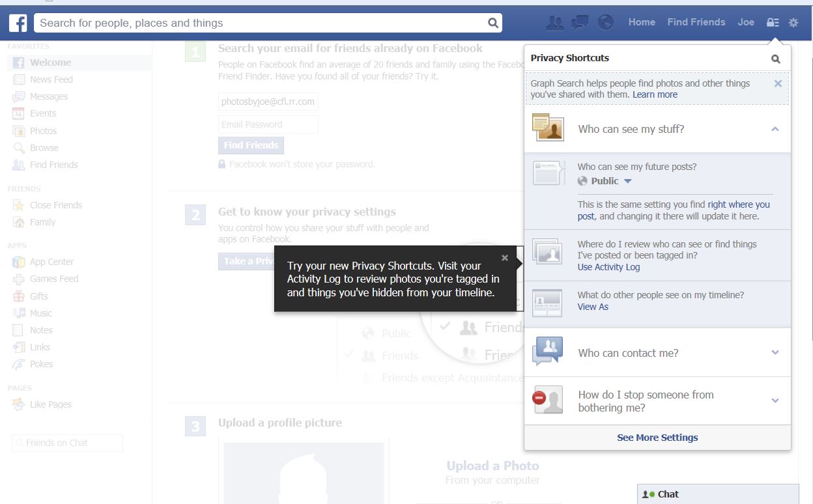Open the Use Activity Log link
Image resolution: width=813 pixels, height=504 pixels.
[608, 267]
